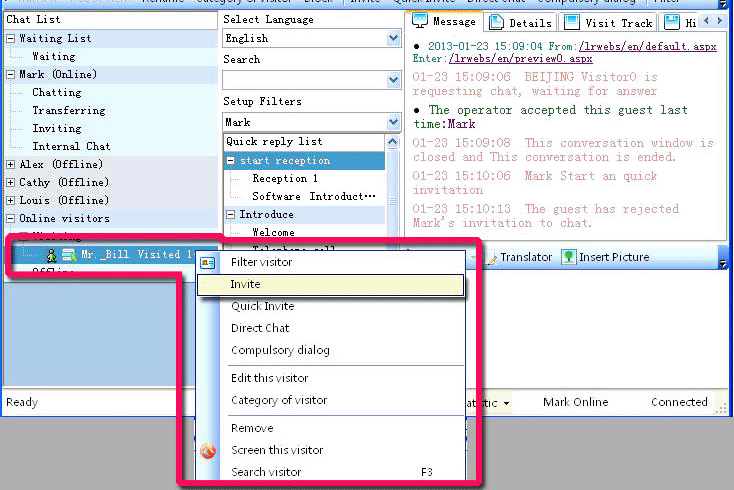Viewport: 734px width, 490px height.
Task: Click the Visit Track tab icon
Action: click(x=572, y=22)
